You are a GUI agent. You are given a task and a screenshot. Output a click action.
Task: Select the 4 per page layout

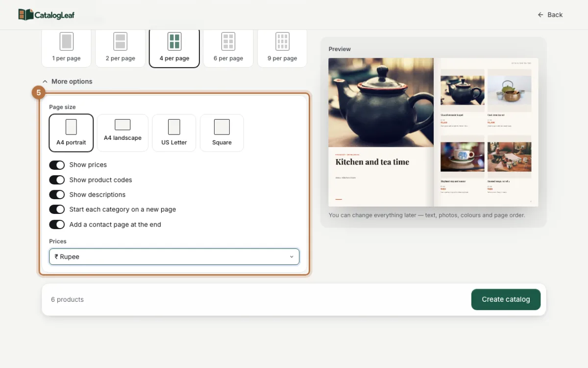(x=174, y=48)
